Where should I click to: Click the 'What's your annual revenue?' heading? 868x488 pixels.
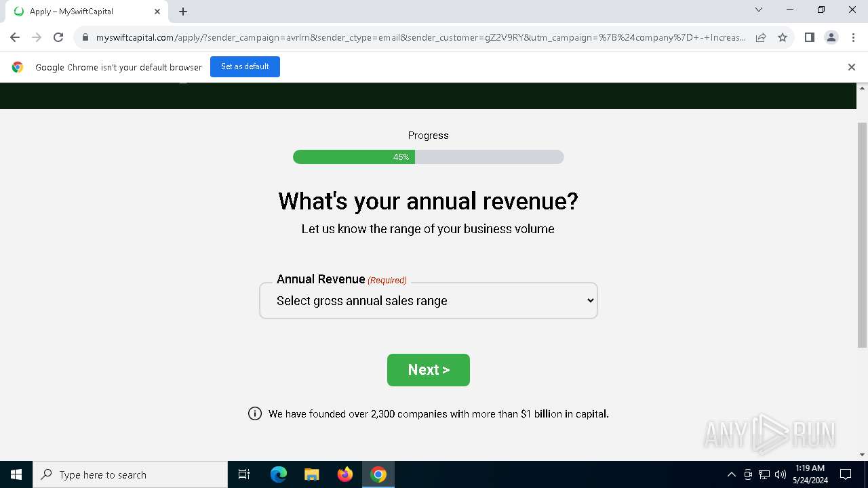429,201
